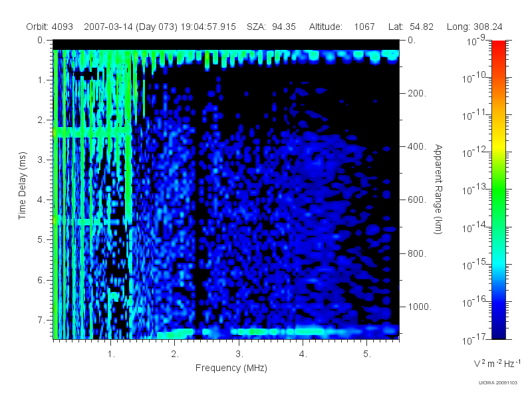Click the colorbar tick label '10⁻¹²'
Viewport: 532px width, 399px height.
coord(475,152)
